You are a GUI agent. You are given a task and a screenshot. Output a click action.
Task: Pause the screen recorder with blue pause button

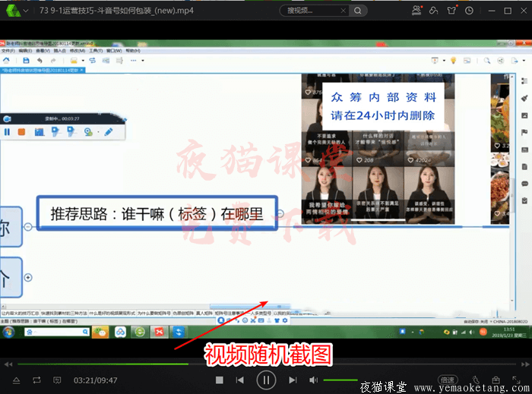(x=7, y=132)
